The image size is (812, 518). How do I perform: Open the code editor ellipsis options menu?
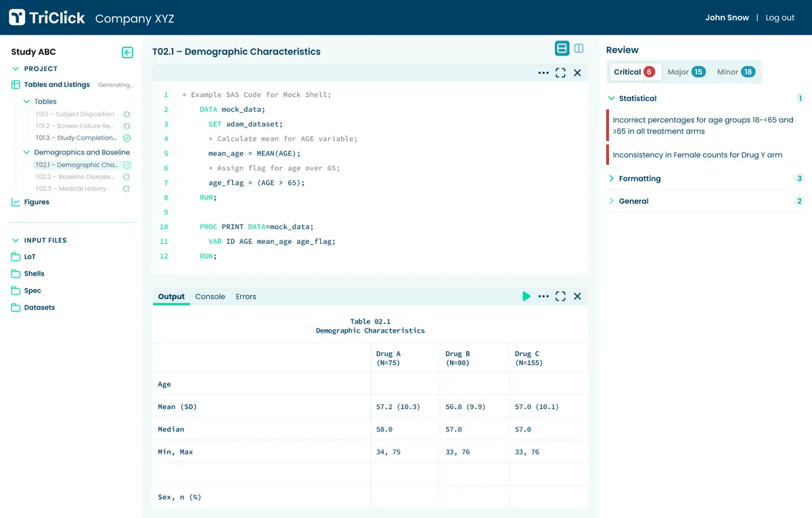tap(543, 72)
